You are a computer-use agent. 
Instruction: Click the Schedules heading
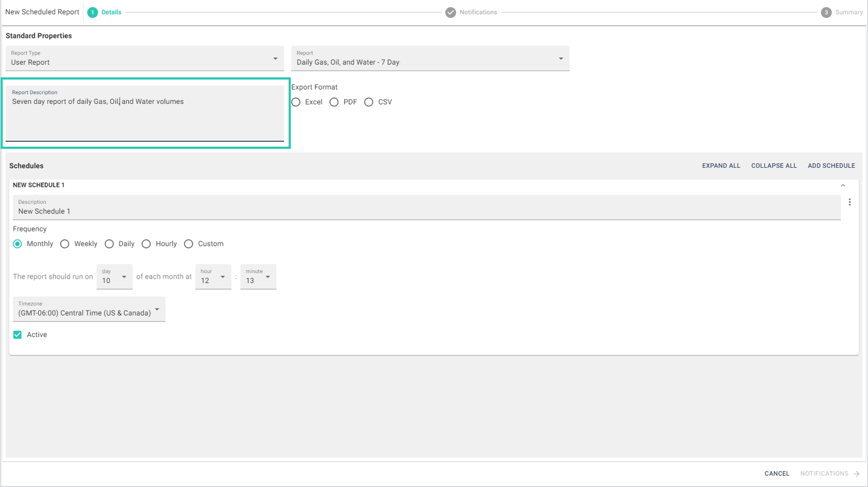coord(26,166)
